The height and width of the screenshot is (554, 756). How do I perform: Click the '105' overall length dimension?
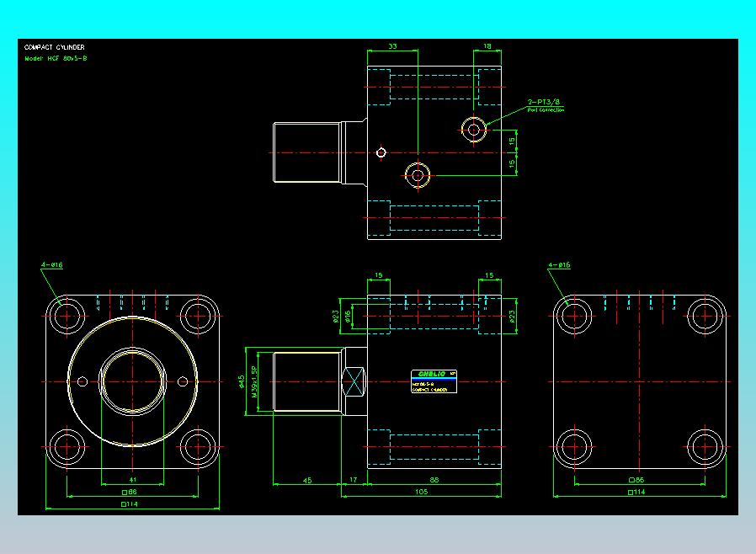pyautogui.click(x=422, y=492)
